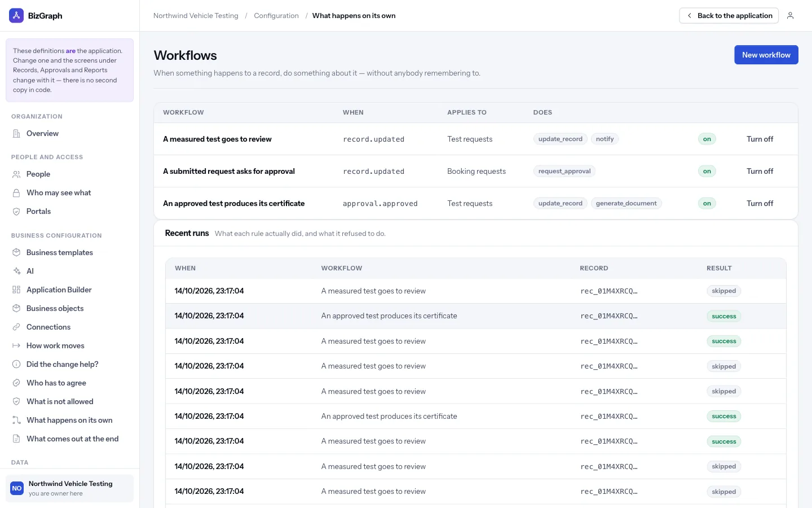Viewport: 812px width, 508px height.
Task: Click the Overview building icon
Action: pos(16,134)
